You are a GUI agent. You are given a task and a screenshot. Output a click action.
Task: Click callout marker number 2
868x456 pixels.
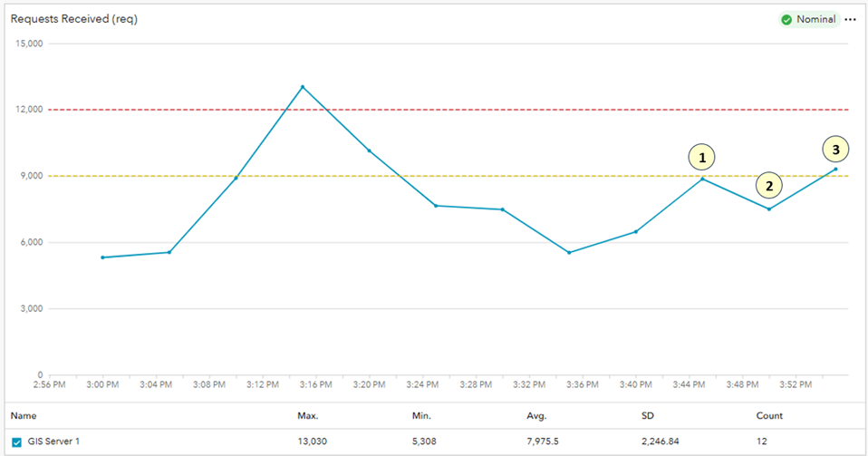coord(769,187)
